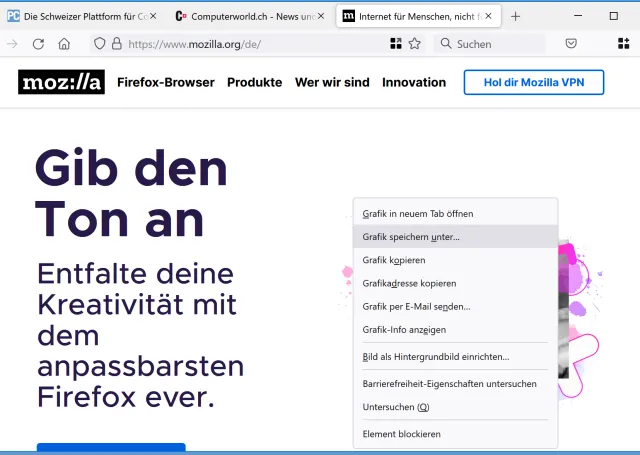Open the Produkte navigation menu
This screenshot has height=455, width=640.
pyautogui.click(x=255, y=82)
